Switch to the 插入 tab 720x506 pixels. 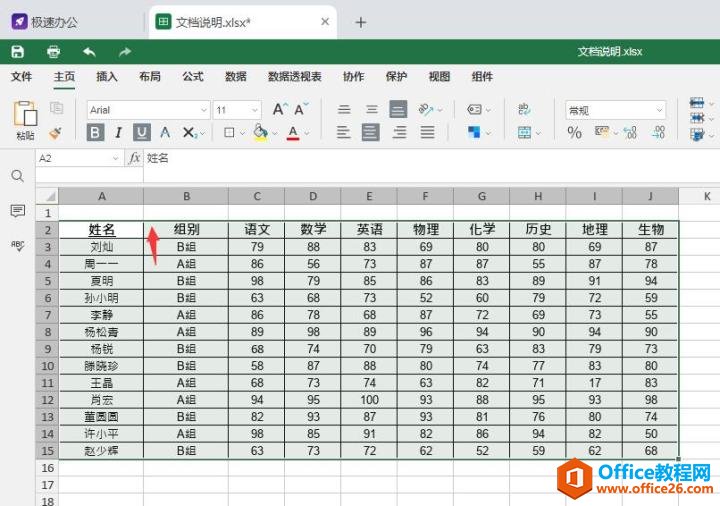(107, 77)
